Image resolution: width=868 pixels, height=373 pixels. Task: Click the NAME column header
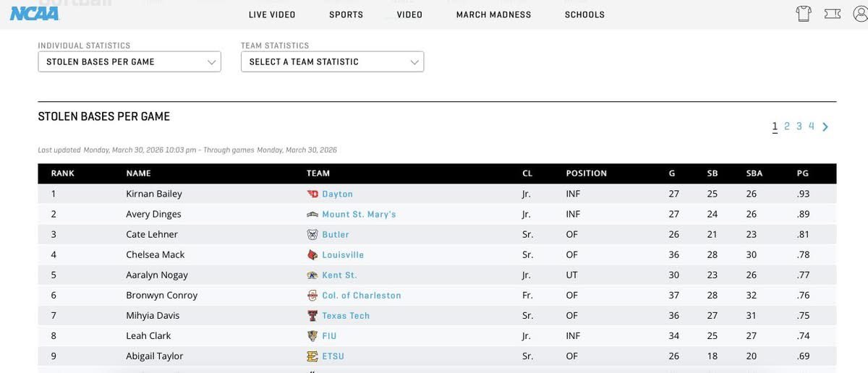click(x=139, y=173)
